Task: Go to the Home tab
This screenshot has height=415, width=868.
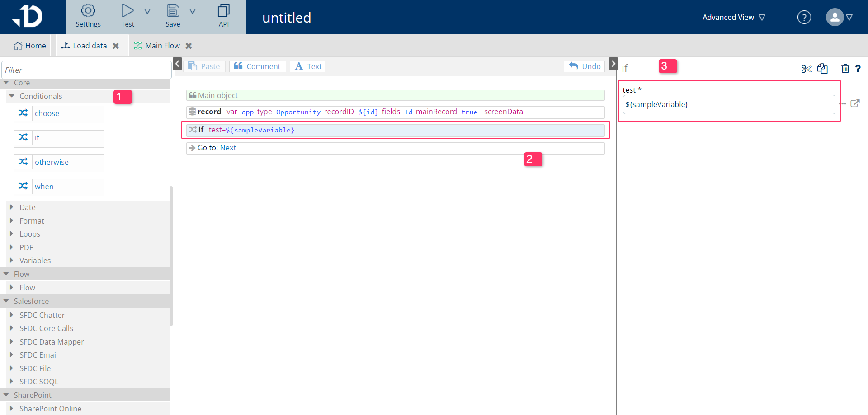Action: (30, 46)
